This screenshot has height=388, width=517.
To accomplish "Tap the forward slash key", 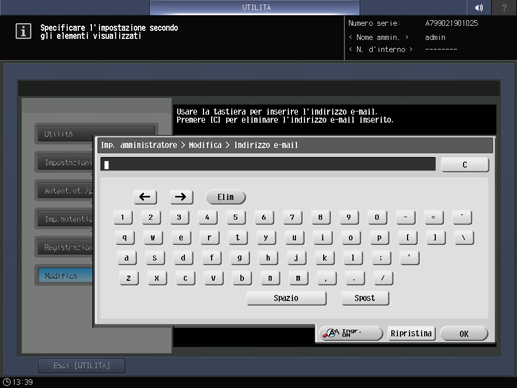I will point(383,278).
